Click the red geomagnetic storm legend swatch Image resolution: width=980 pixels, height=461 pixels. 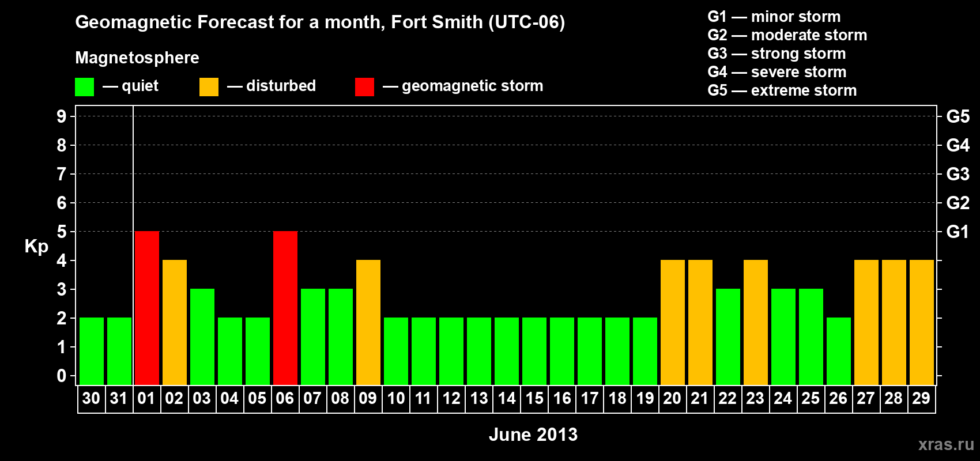point(364,87)
